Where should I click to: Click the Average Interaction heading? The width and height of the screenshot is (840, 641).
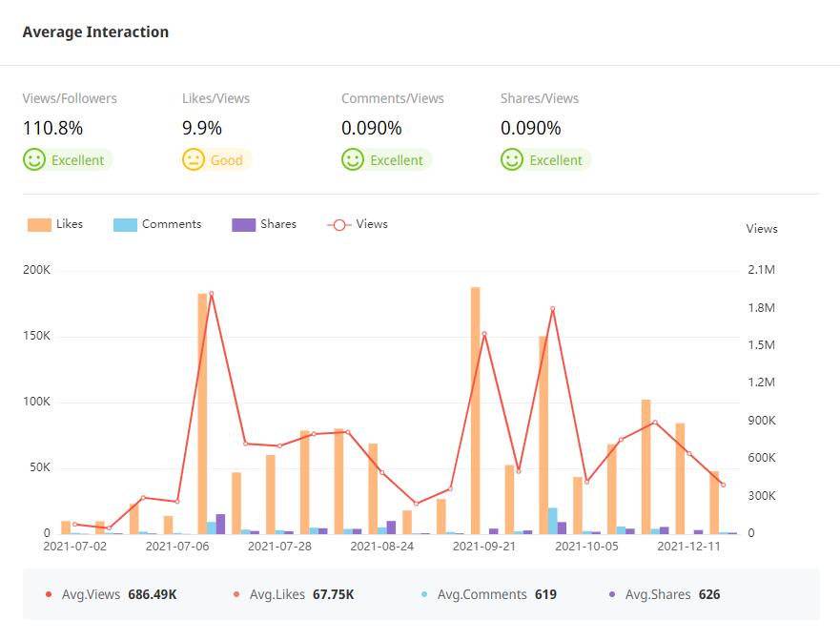95,31
